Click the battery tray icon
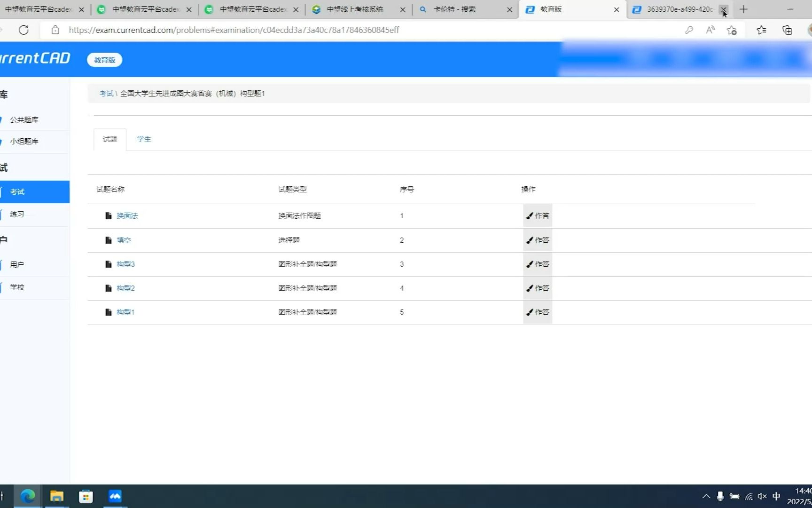The width and height of the screenshot is (812, 508). tap(734, 496)
